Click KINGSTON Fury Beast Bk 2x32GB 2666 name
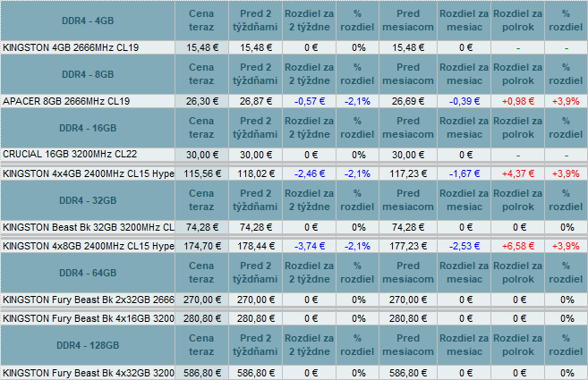 pos(89,300)
